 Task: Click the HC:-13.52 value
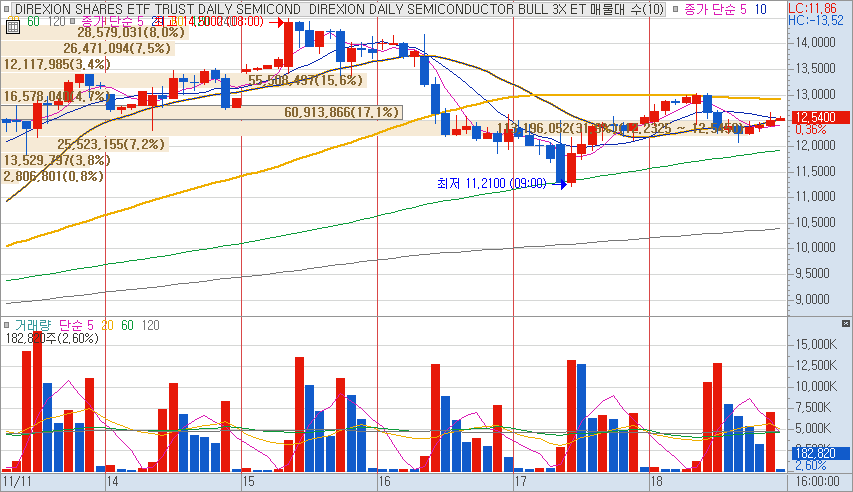(x=816, y=21)
